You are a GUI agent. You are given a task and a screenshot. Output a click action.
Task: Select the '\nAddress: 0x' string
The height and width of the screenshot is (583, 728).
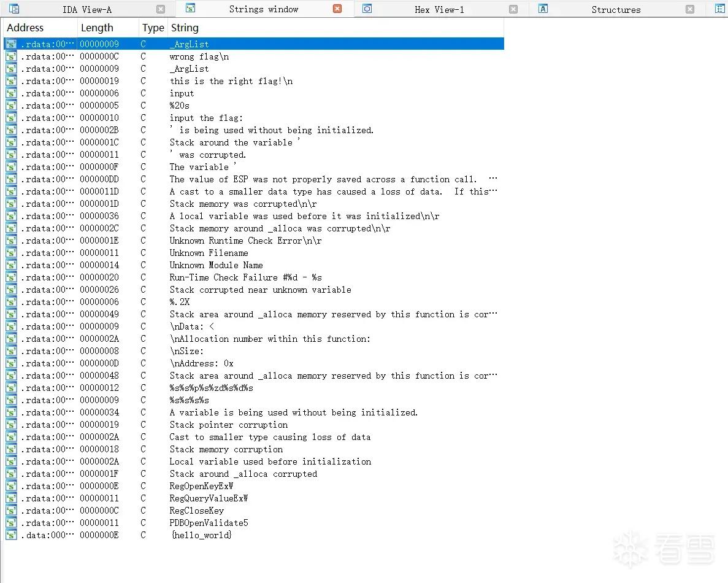click(202, 363)
